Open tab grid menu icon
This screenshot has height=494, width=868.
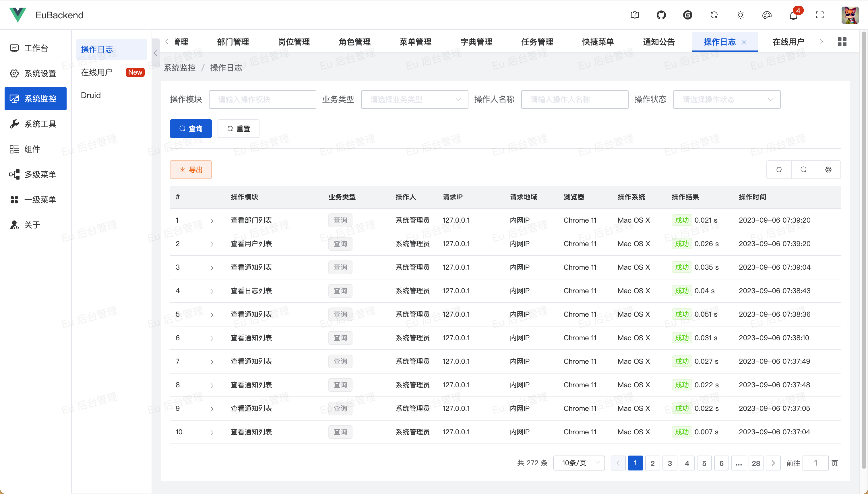point(842,42)
